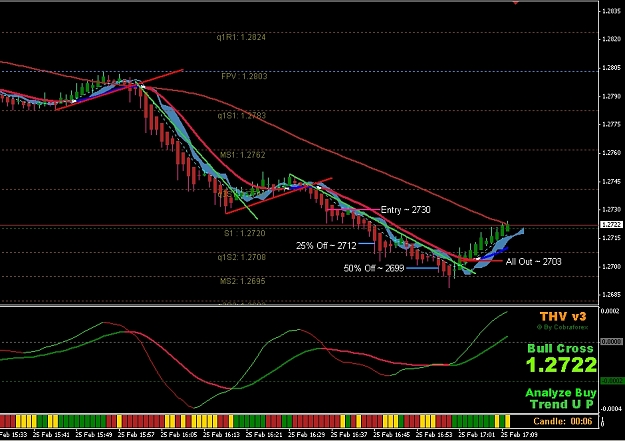The width and height of the screenshot is (625, 441).
Task: Click 1.2835 on the price scale
Action: point(611,11)
